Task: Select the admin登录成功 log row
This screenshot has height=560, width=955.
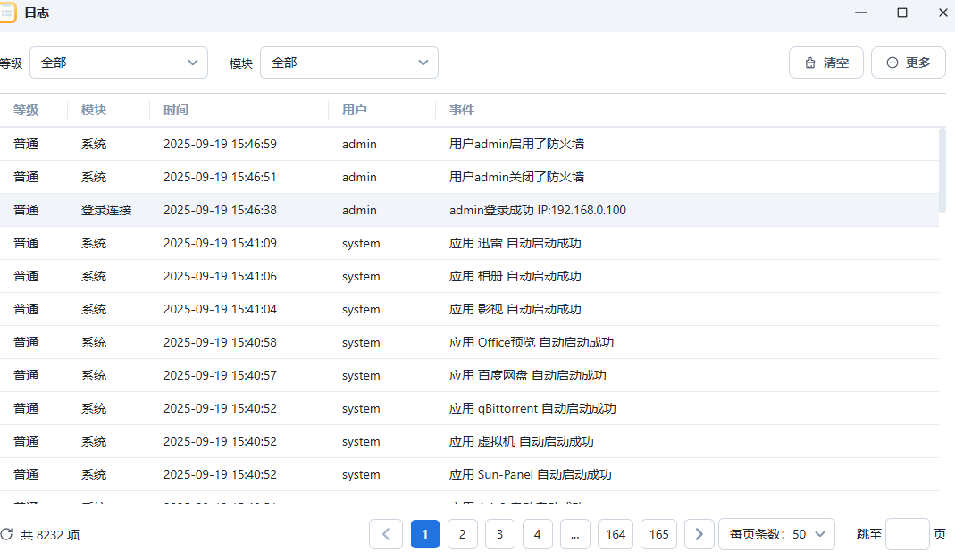Action: point(537,210)
